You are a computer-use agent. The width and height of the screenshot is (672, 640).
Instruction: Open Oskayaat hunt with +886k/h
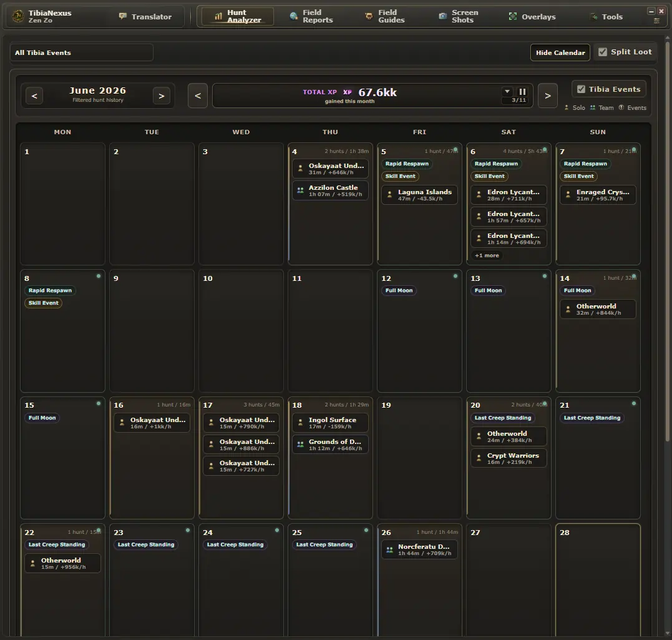(x=241, y=445)
